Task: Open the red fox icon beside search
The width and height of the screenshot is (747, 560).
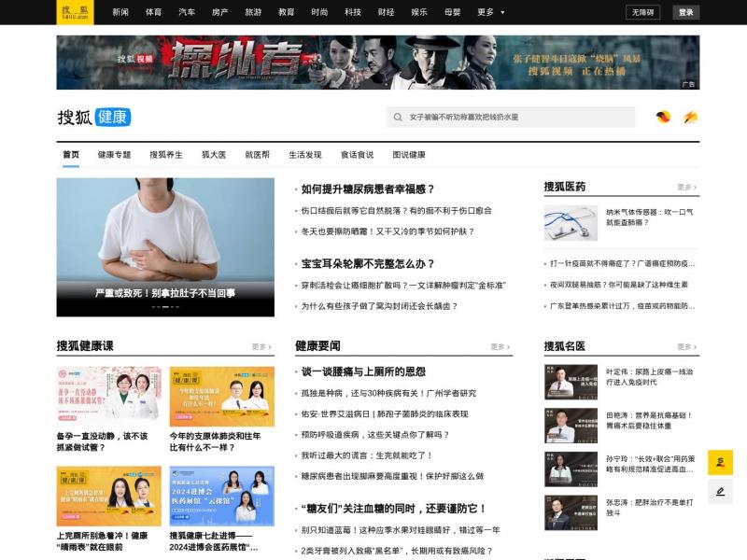Action: pyautogui.click(x=663, y=117)
